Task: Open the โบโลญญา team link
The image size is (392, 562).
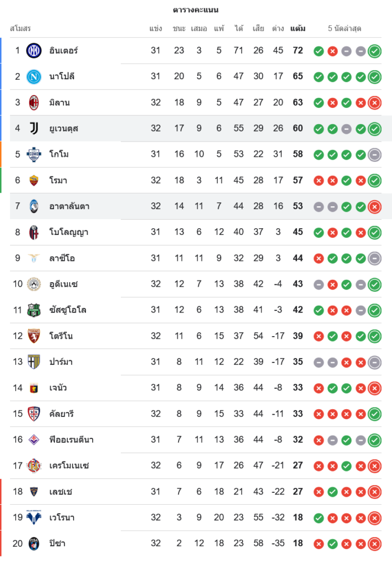Action: [x=69, y=232]
